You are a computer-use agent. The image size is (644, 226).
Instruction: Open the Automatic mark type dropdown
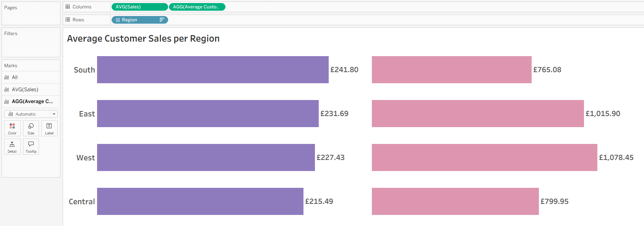pyautogui.click(x=31, y=114)
